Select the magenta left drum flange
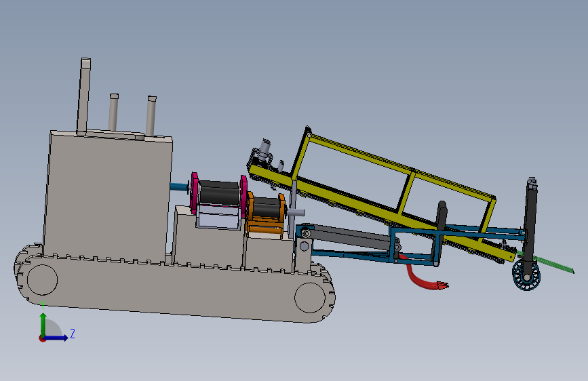The height and width of the screenshot is (381, 588). (x=194, y=193)
